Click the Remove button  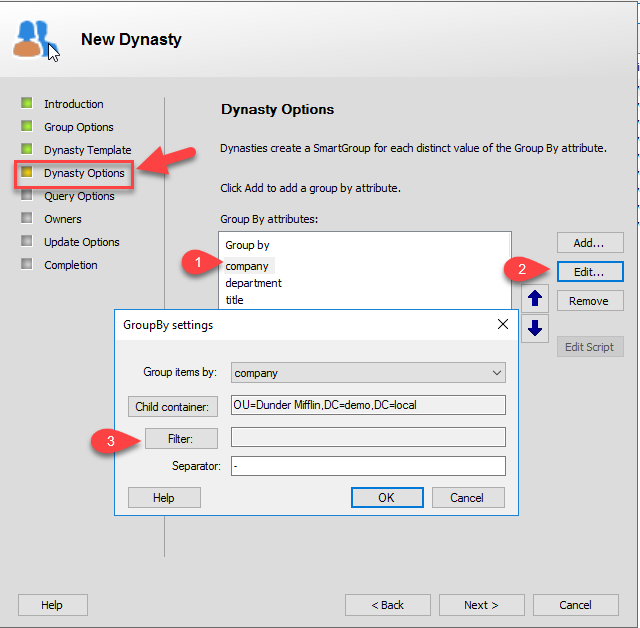coord(590,301)
